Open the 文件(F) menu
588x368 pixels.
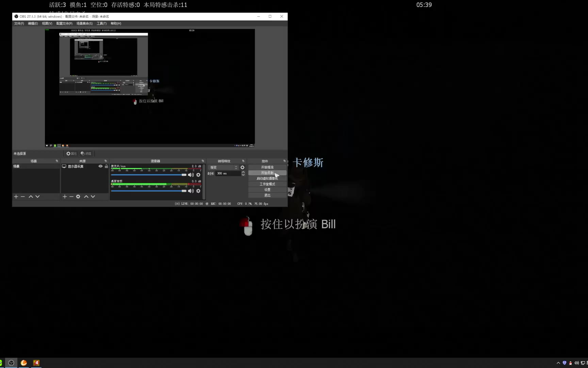tap(19, 24)
